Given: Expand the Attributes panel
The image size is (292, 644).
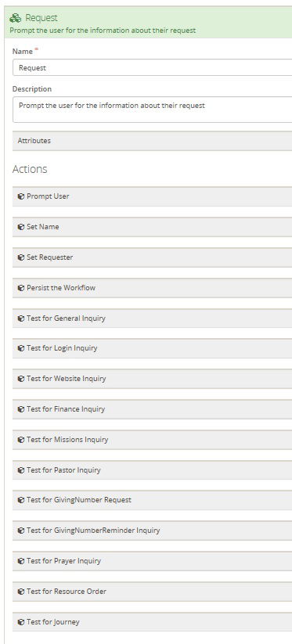Looking at the screenshot, I should coord(152,141).
